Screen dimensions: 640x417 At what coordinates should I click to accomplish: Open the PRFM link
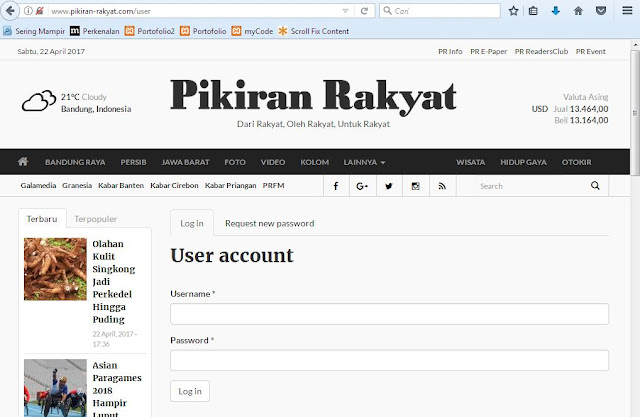tap(273, 185)
